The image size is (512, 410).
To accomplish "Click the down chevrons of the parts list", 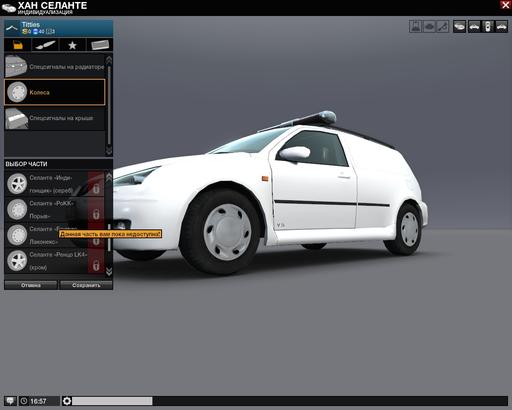I will tap(109, 272).
